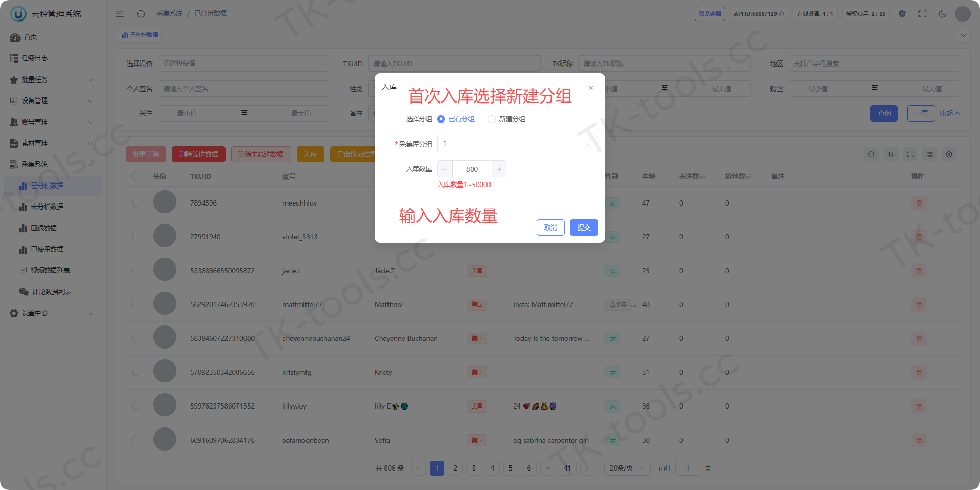Click 提交 in the 入库 dialog
The width and height of the screenshot is (980, 490).
(584, 228)
